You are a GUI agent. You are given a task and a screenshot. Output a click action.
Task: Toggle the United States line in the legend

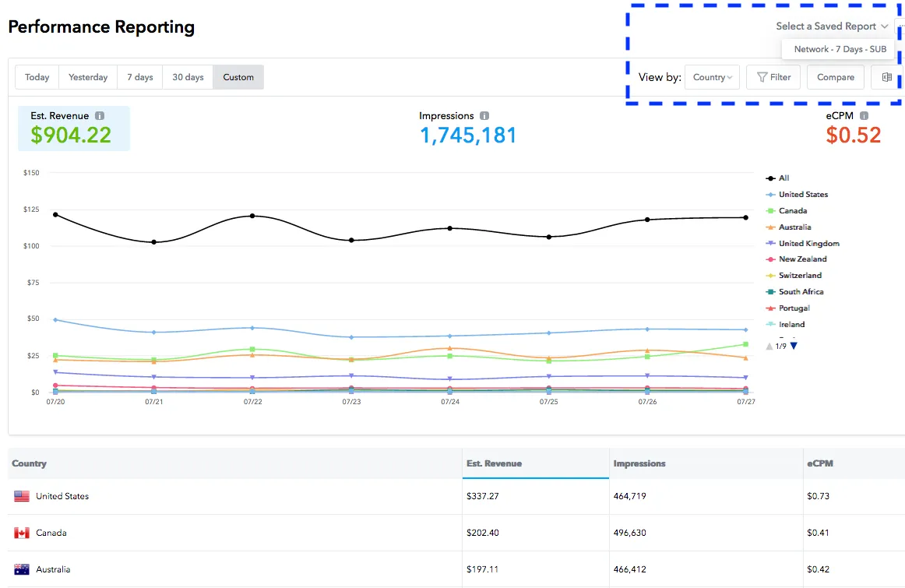802,194
